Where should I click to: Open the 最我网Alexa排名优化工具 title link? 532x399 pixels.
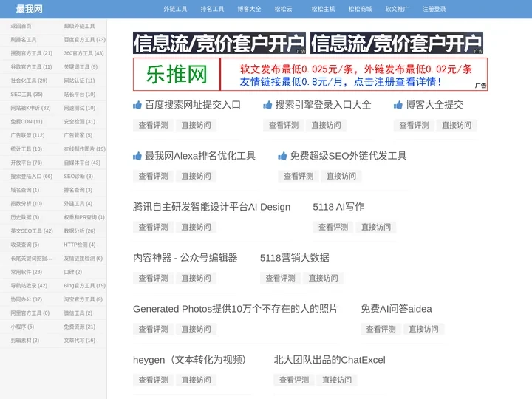pyautogui.click(x=200, y=156)
